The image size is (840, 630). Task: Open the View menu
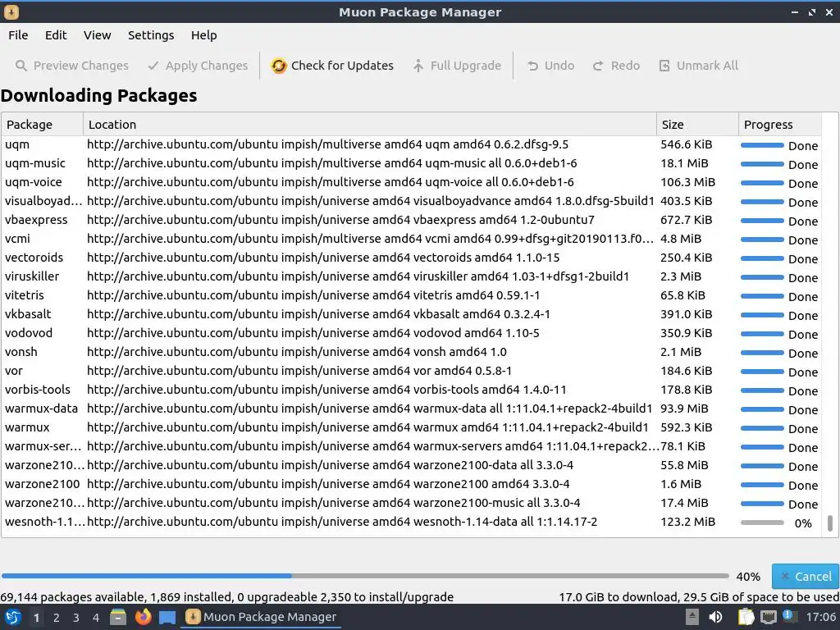point(97,35)
